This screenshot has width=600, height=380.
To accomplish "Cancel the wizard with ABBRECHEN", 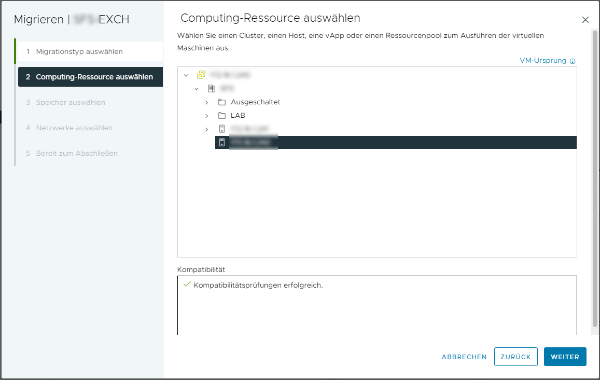I will point(464,357).
